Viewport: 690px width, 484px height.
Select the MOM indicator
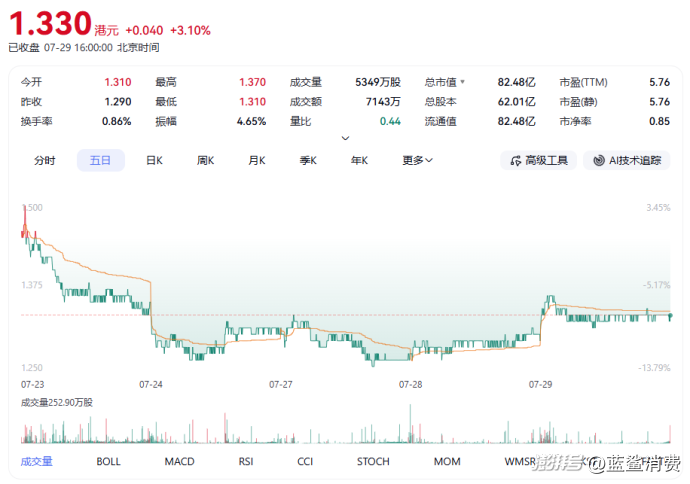(447, 462)
